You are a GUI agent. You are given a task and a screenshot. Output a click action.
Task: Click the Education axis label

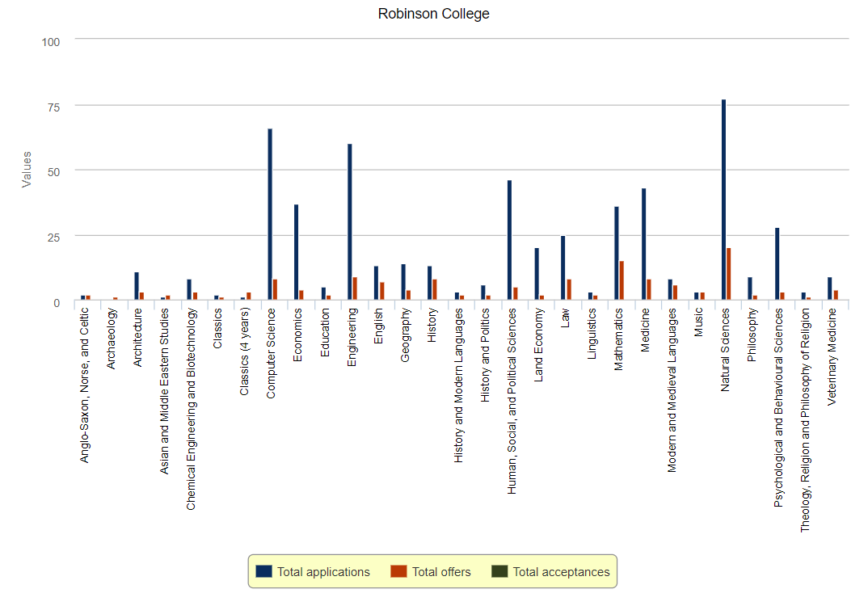pos(325,332)
